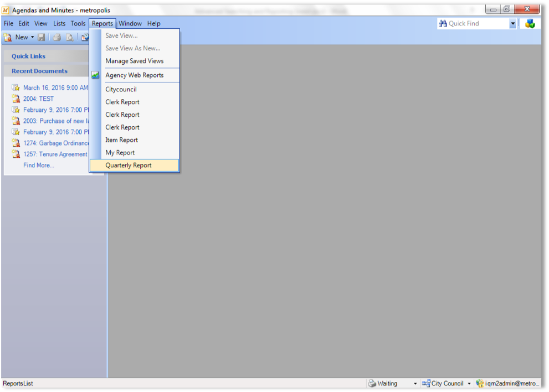This screenshot has width=549, height=392.
Task: Click the Waiting status text
Action: [x=387, y=383]
